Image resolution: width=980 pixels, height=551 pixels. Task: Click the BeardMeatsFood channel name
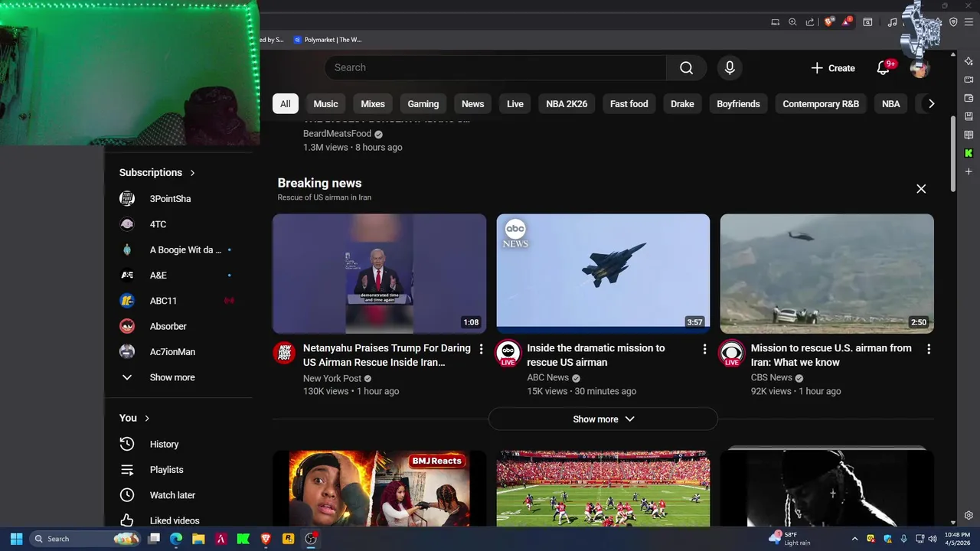pyautogui.click(x=337, y=134)
